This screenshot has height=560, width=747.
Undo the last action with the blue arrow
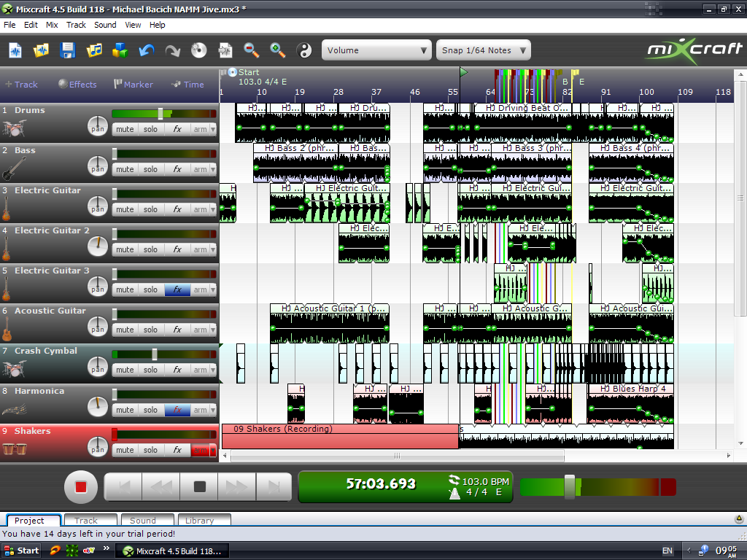pyautogui.click(x=146, y=50)
